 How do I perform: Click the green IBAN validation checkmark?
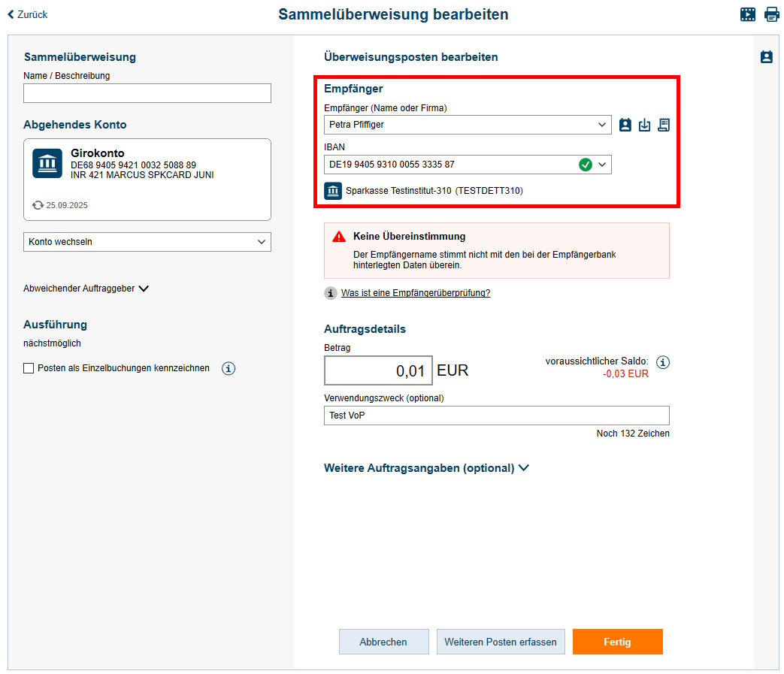pyautogui.click(x=586, y=165)
